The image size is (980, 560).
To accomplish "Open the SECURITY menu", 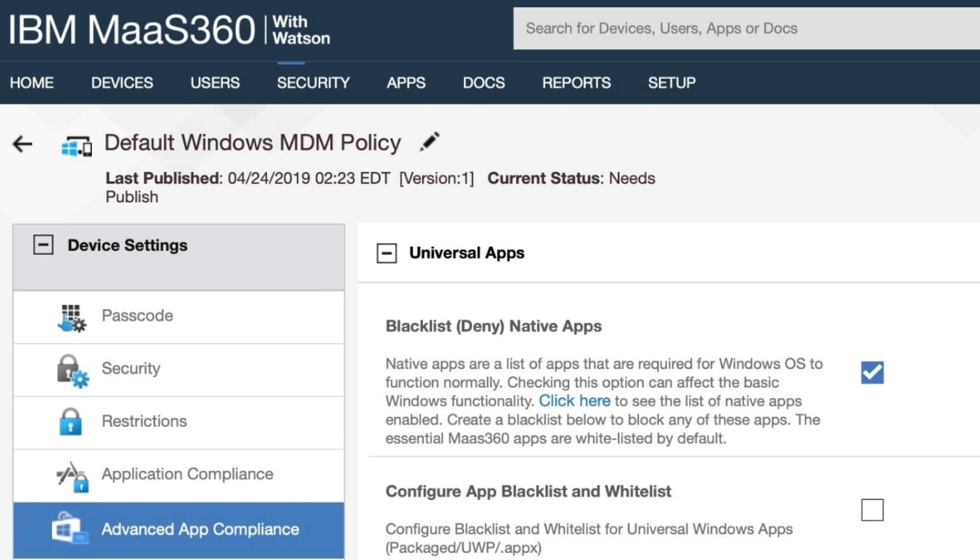I will pyautogui.click(x=313, y=83).
